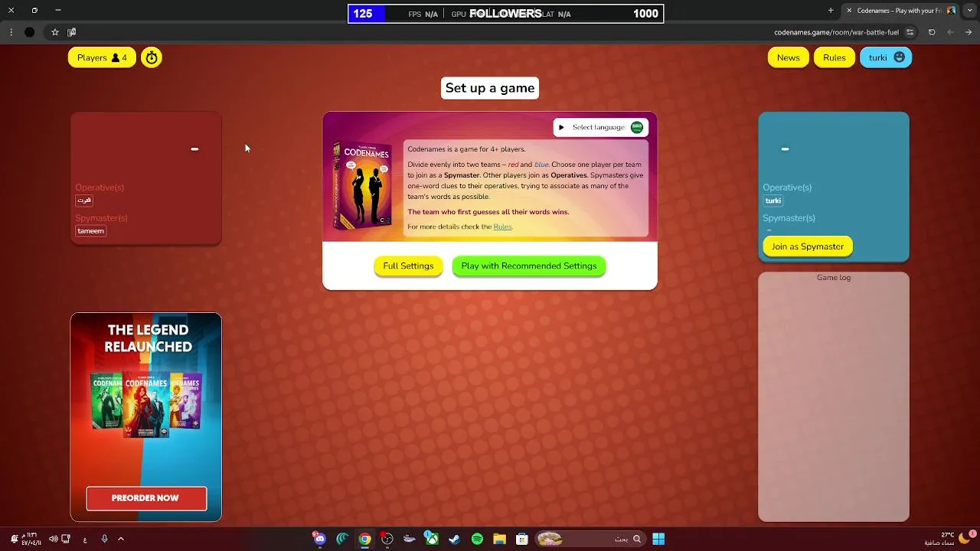The image size is (980, 551).
Task: Expand the Select language dropdown
Action: click(x=600, y=127)
